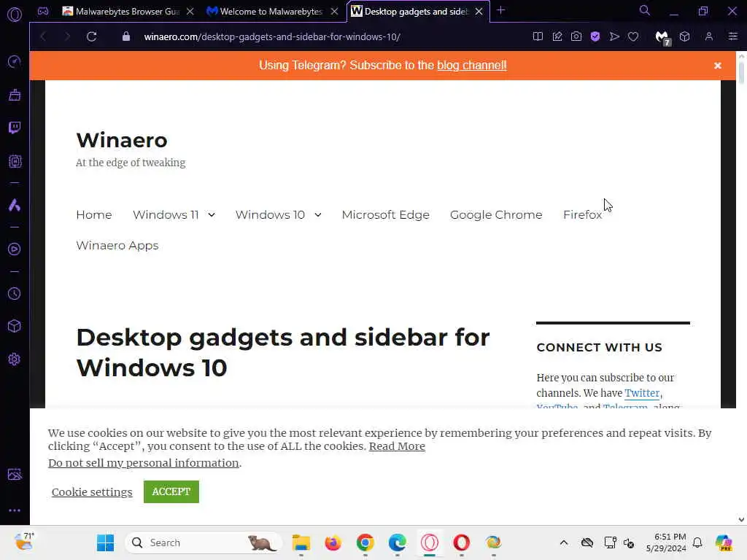747x560 pixels.
Task: Open Settings gear in the sidebar
Action: click(15, 359)
